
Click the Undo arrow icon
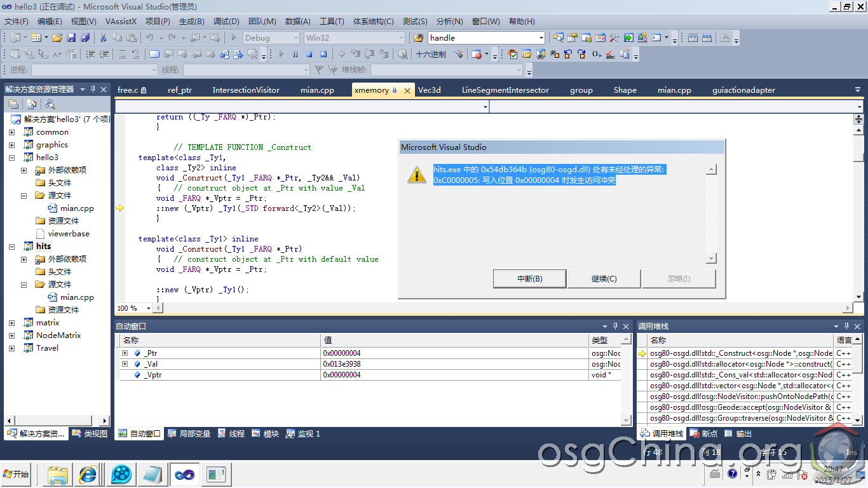[150, 38]
